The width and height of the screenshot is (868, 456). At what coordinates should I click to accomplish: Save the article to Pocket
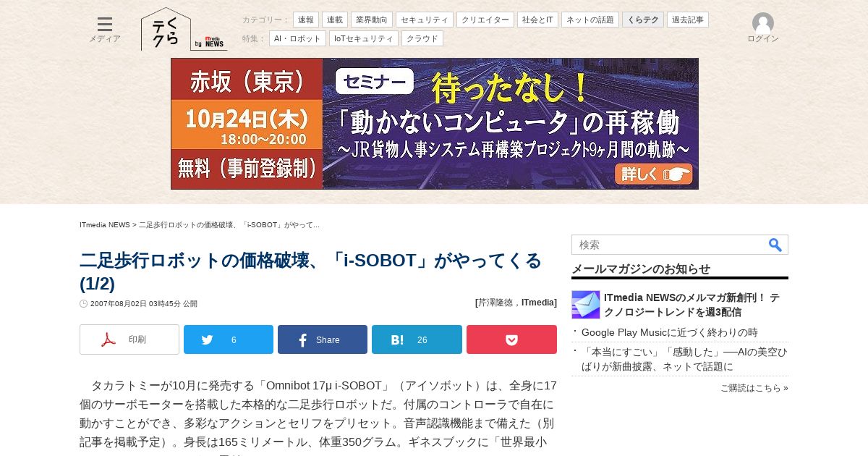(x=511, y=339)
